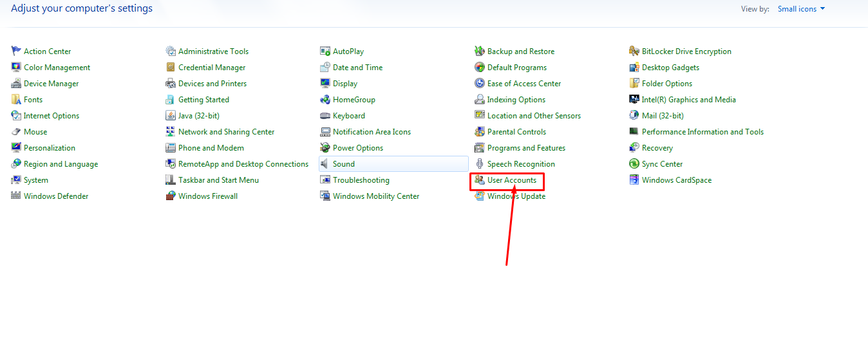The height and width of the screenshot is (352, 868).
Task: Open the BitLocker Drive Encryption icon
Action: pos(634,51)
